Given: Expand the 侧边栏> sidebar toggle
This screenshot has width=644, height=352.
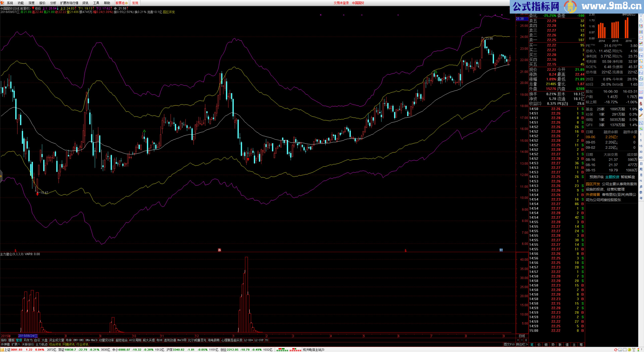Looking at the screenshot, I should point(522,344).
